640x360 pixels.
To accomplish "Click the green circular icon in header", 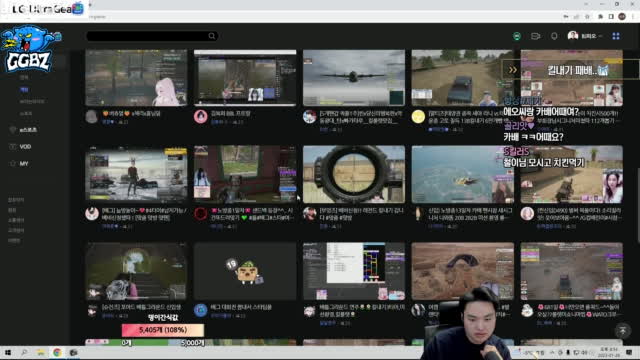I will (x=517, y=36).
